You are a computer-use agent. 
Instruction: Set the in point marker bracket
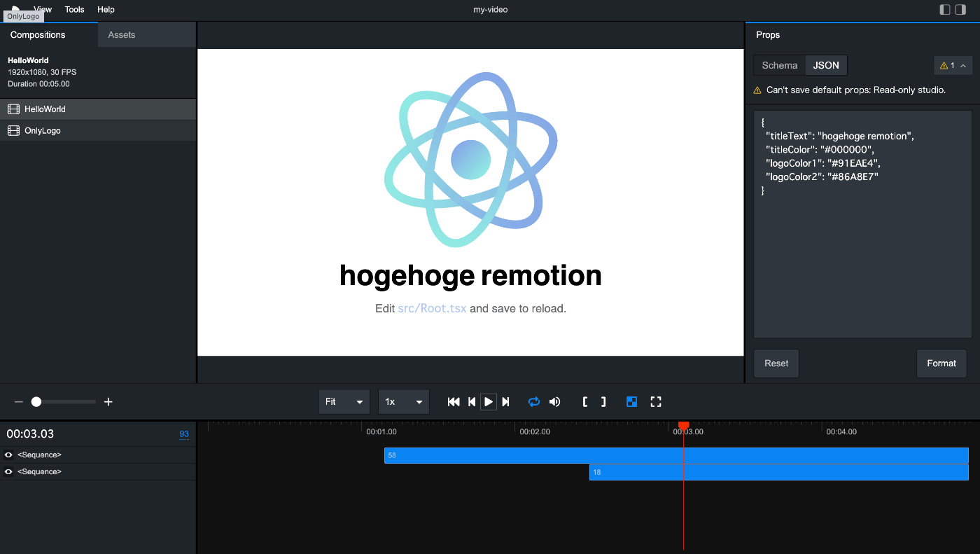coord(585,402)
